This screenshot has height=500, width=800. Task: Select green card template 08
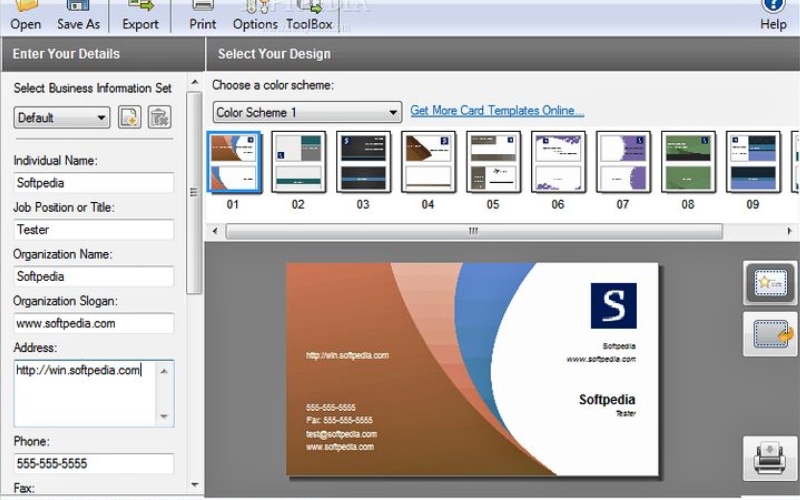(x=688, y=162)
